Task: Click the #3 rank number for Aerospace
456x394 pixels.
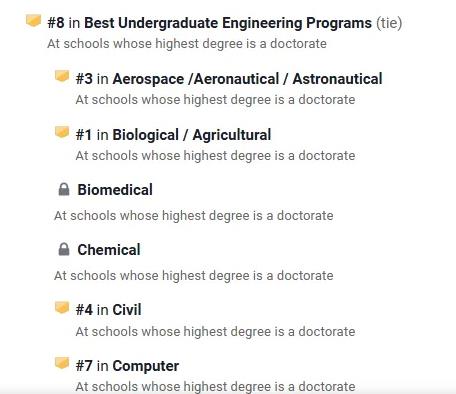Action: click(84, 79)
